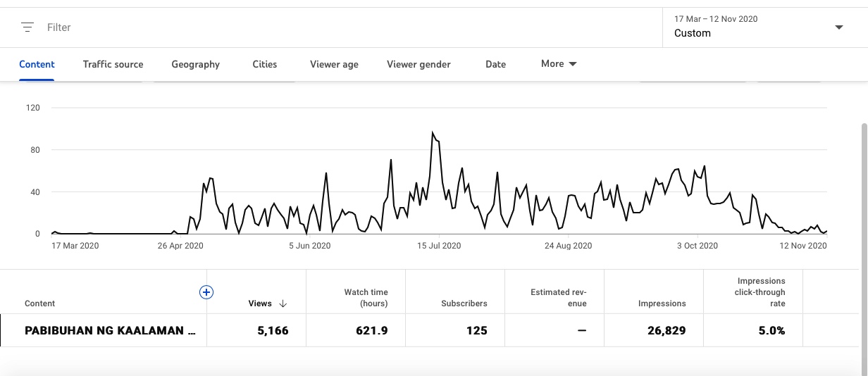Open the custom date range dropdown
The image size is (868, 376).
tap(757, 27)
